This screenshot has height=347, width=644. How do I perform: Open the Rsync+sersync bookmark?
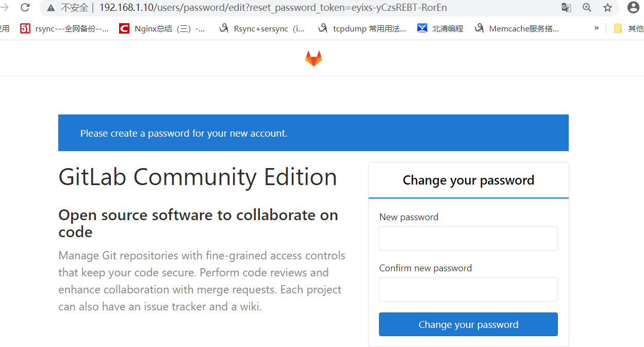pyautogui.click(x=261, y=29)
